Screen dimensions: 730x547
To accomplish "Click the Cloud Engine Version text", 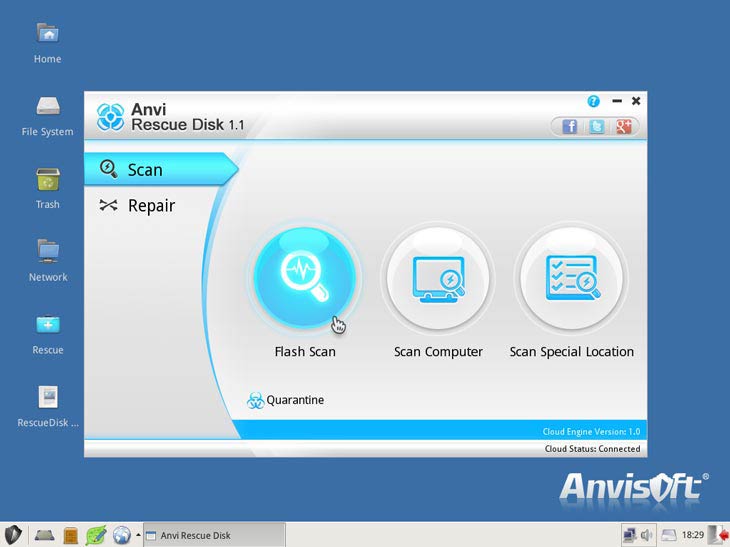I will (591, 432).
